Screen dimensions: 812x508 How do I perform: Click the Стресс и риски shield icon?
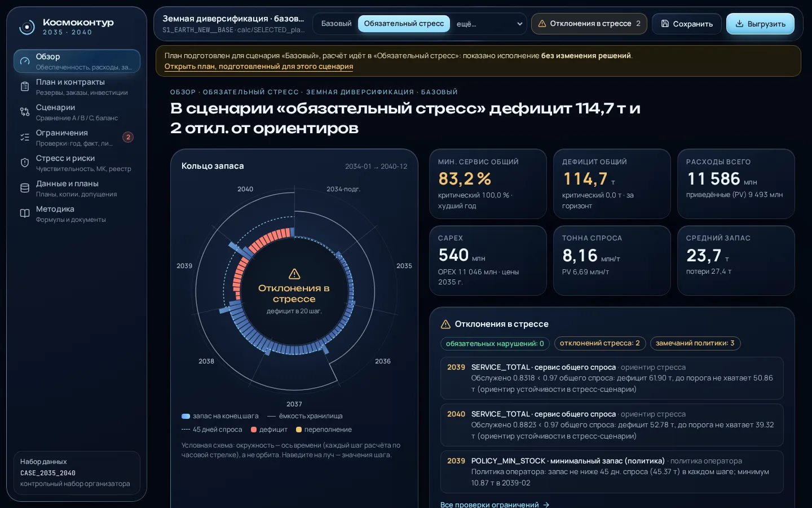pyautogui.click(x=25, y=163)
